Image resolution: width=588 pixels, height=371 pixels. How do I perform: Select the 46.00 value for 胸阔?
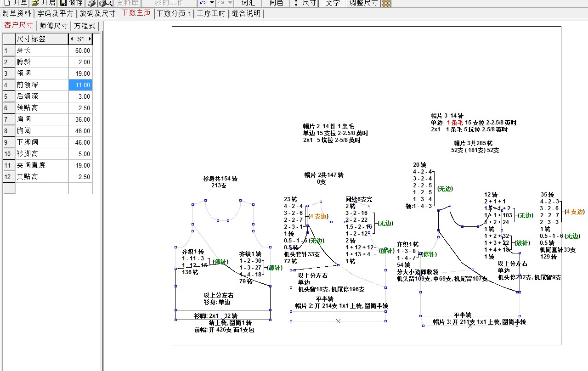(x=80, y=131)
